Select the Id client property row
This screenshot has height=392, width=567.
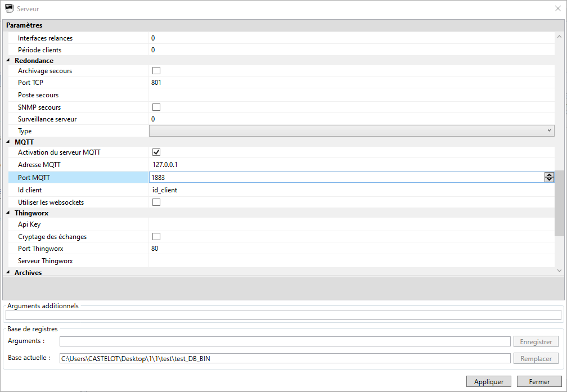click(79, 190)
